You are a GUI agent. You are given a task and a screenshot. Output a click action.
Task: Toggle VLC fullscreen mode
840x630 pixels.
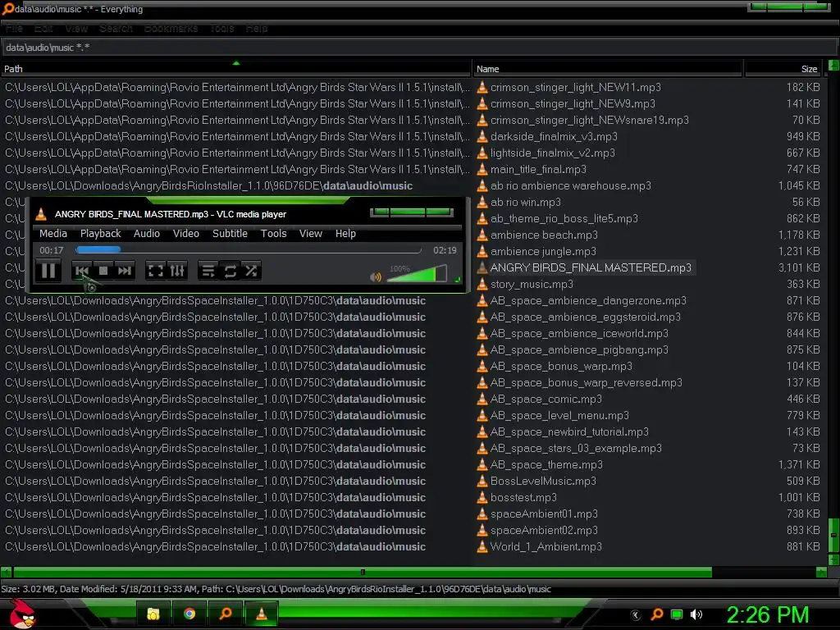[x=156, y=271]
